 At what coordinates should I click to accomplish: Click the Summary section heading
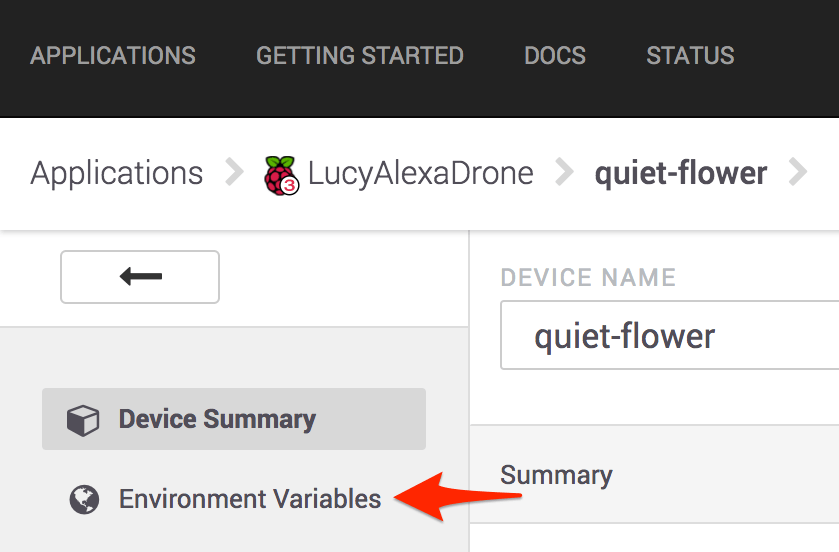556,475
